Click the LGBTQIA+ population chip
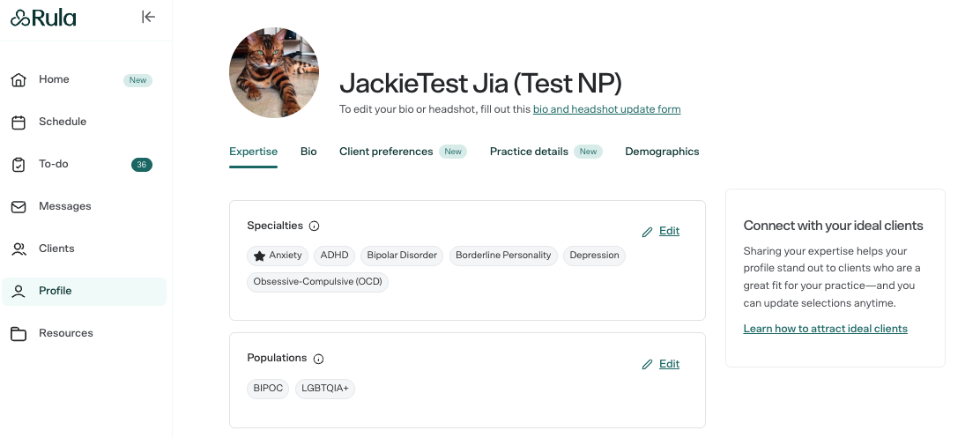 (x=325, y=389)
